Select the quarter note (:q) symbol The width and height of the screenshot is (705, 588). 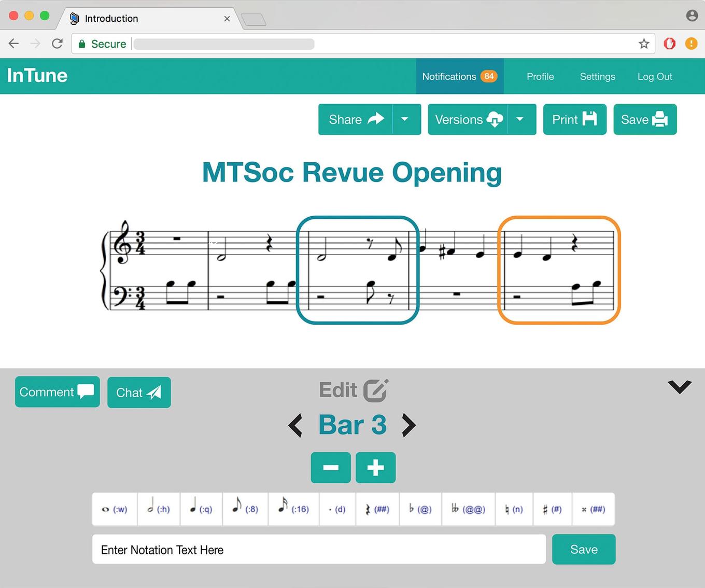[x=201, y=509]
